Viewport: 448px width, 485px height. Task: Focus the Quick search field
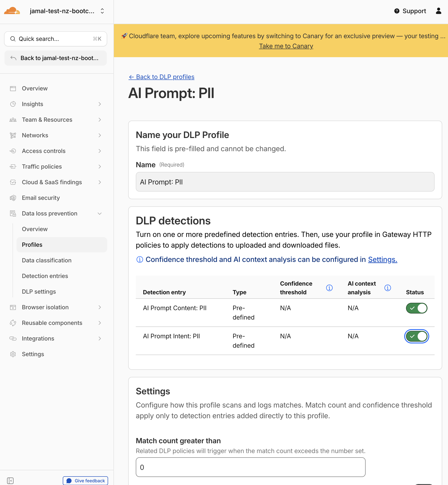pyautogui.click(x=56, y=39)
